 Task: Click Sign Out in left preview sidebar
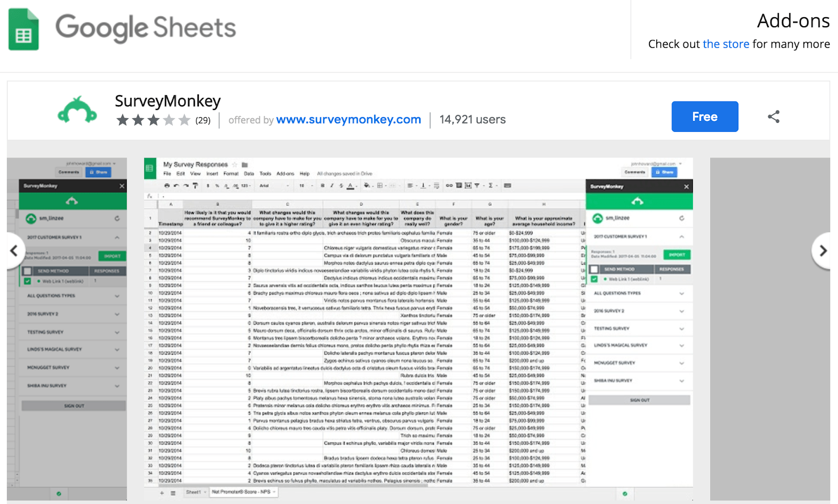coord(74,406)
